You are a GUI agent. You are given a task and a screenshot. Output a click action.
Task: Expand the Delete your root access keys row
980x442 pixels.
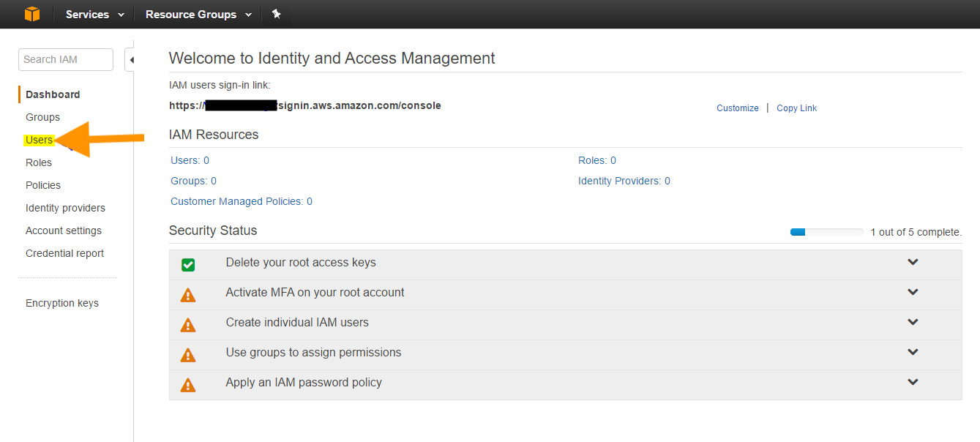tap(913, 262)
